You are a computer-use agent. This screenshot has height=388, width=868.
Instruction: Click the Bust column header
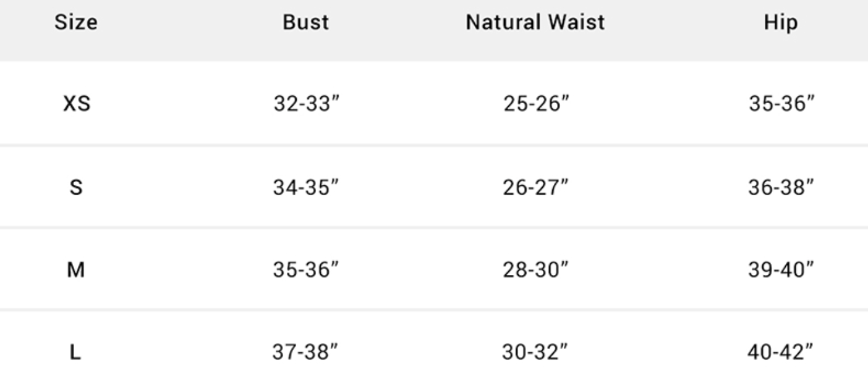pos(306,23)
